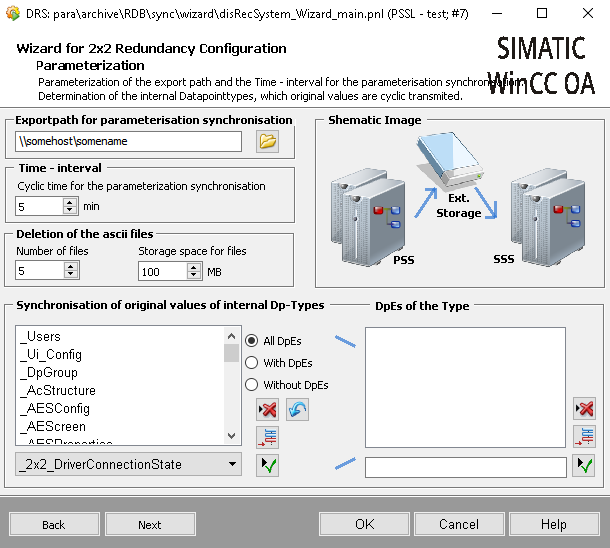The image size is (610, 548).
Task: Select _DpGroup in the list
Action: pos(121,372)
